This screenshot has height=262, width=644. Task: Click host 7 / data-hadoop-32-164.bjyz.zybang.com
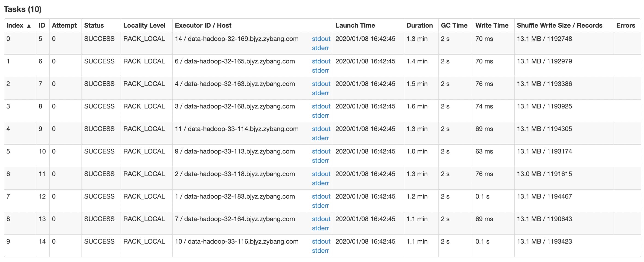(x=235, y=219)
